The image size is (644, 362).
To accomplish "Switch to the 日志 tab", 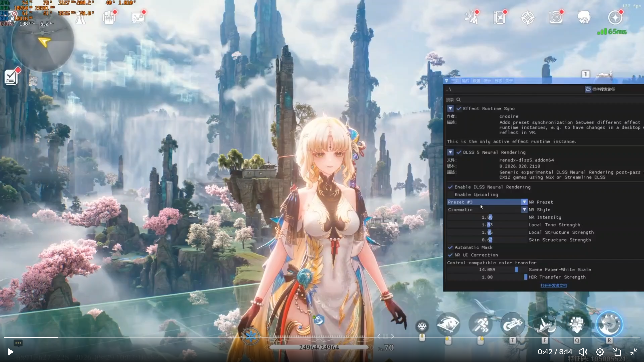I will (x=498, y=81).
